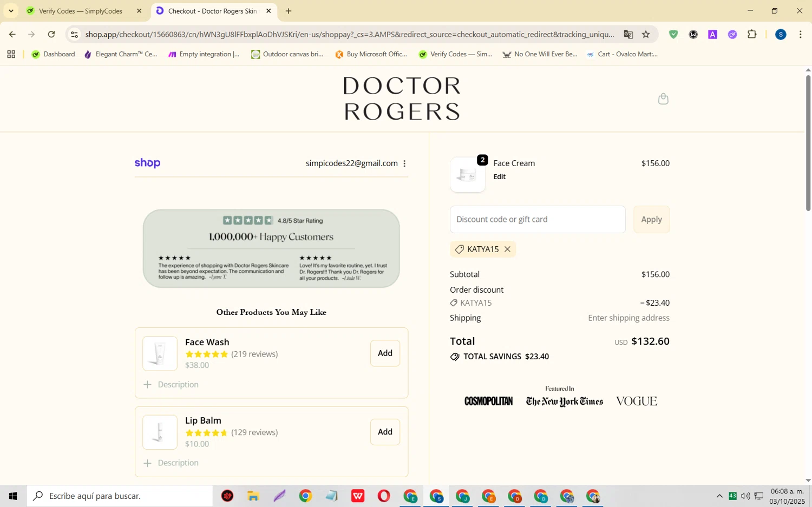Open the Chrome three-dot menu
The height and width of the screenshot is (507, 812).
801,34
